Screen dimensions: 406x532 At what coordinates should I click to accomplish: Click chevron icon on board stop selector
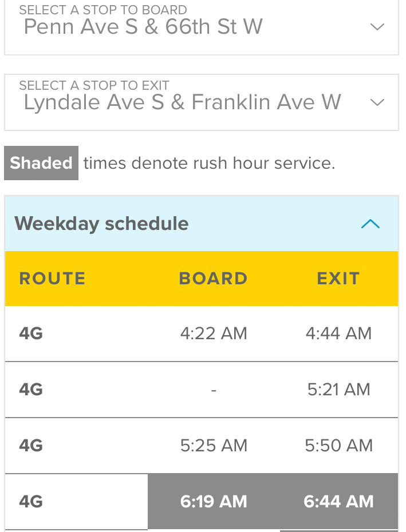[x=377, y=27]
